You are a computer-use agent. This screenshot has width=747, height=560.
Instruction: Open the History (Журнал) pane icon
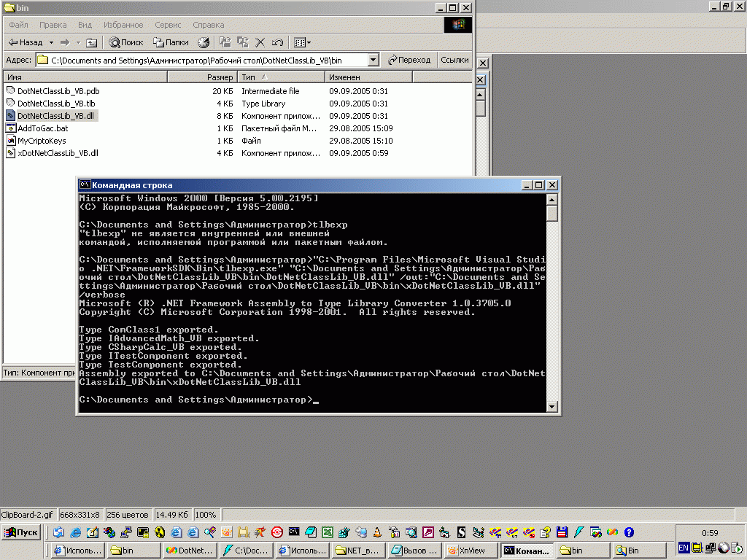coord(204,42)
